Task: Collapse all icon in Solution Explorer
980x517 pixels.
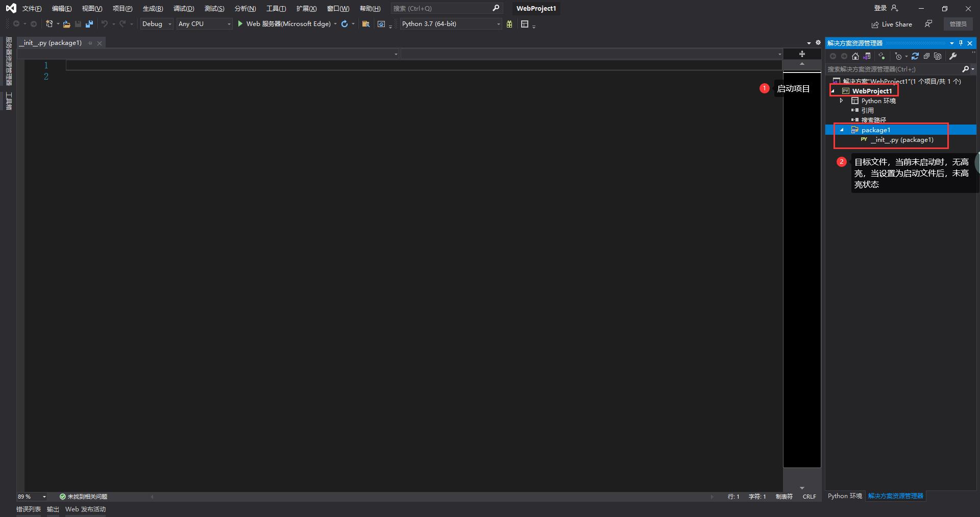Action: (926, 56)
